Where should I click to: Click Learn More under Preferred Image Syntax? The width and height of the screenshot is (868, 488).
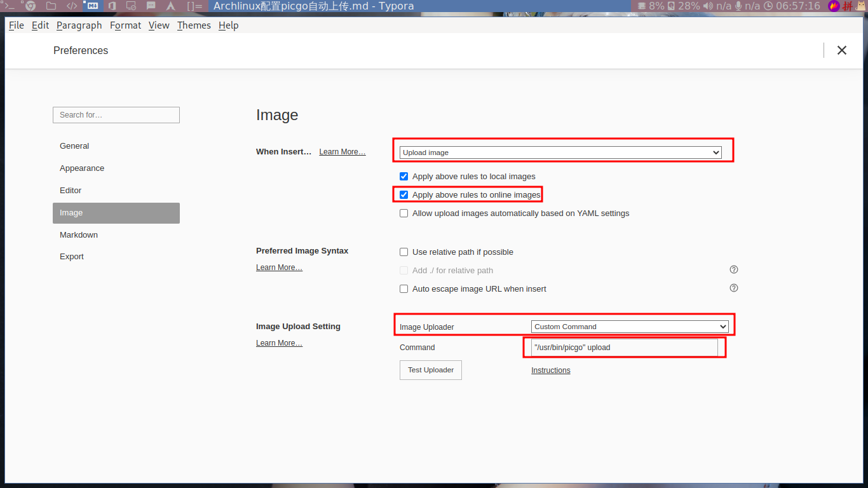tap(279, 268)
